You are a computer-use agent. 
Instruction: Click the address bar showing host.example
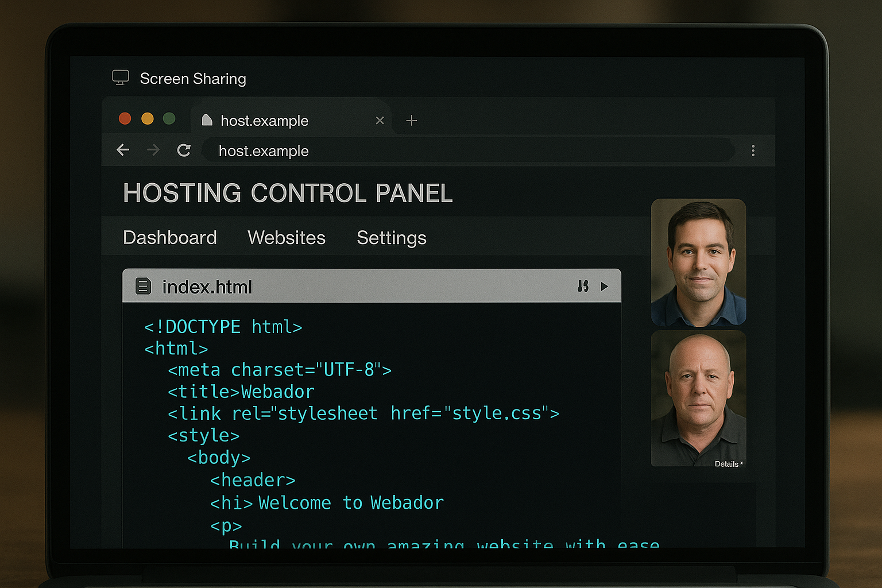tap(469, 151)
